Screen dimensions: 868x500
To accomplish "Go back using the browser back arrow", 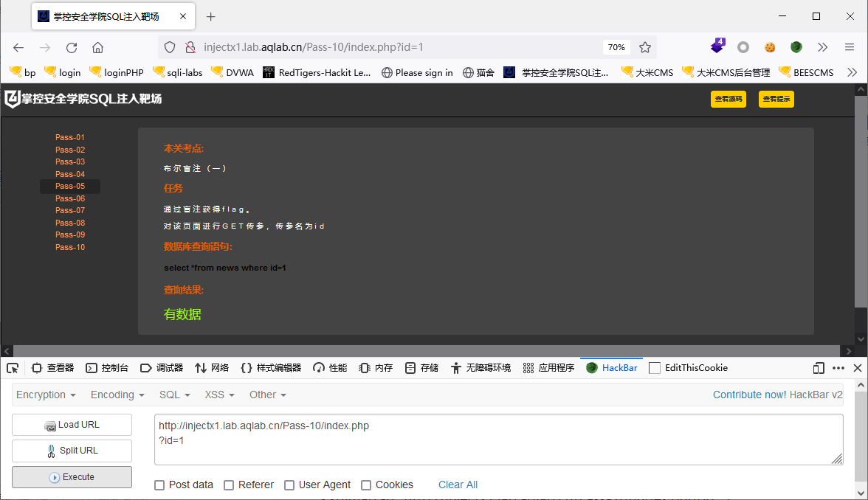I will tap(18, 47).
